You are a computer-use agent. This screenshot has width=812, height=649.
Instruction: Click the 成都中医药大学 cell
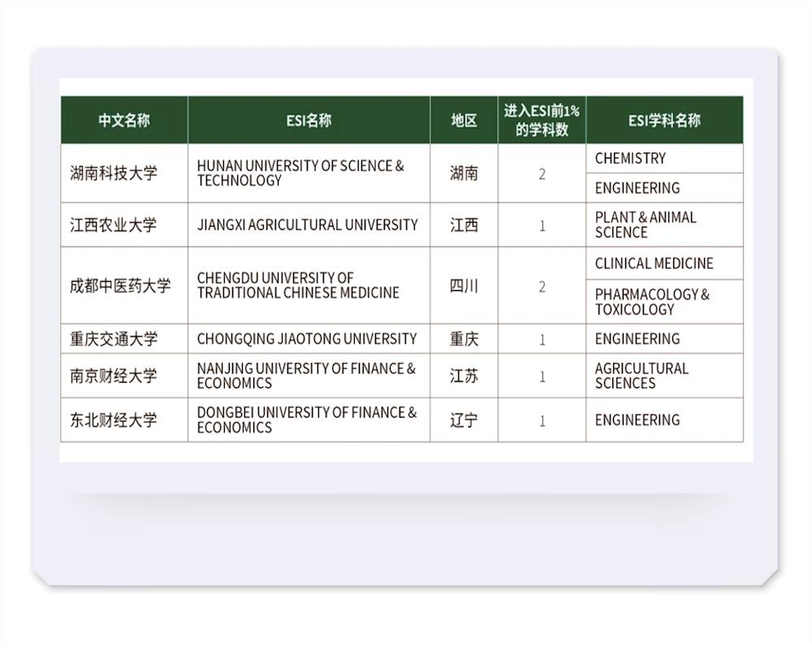124,285
